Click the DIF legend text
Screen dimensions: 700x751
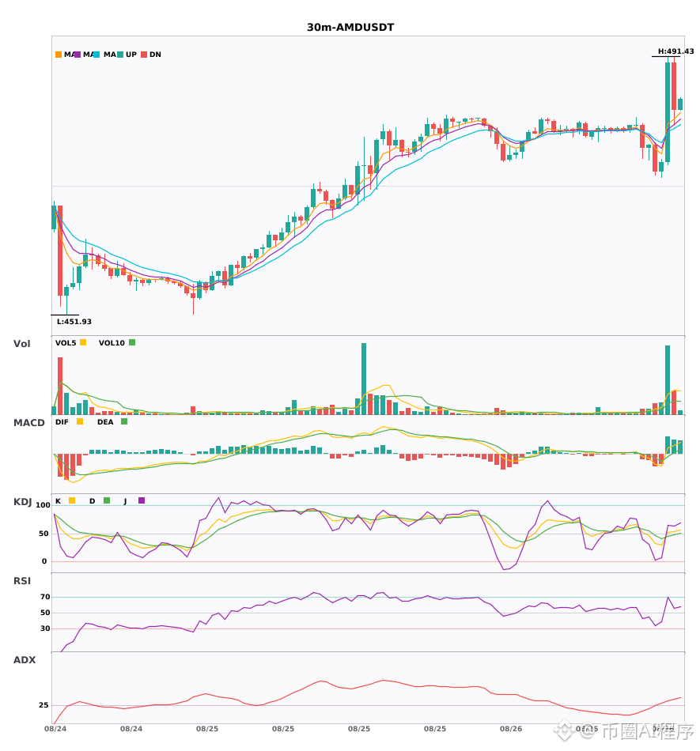coord(62,422)
